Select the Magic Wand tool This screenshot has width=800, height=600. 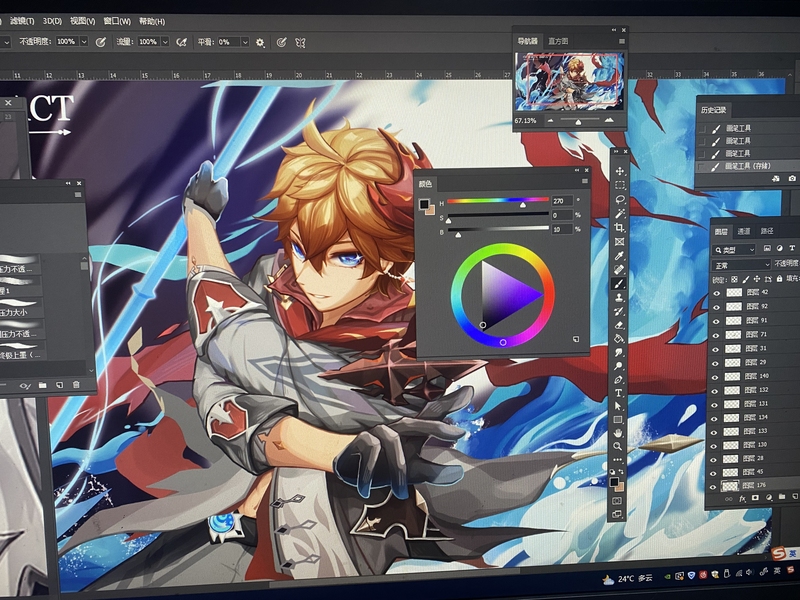click(x=619, y=213)
